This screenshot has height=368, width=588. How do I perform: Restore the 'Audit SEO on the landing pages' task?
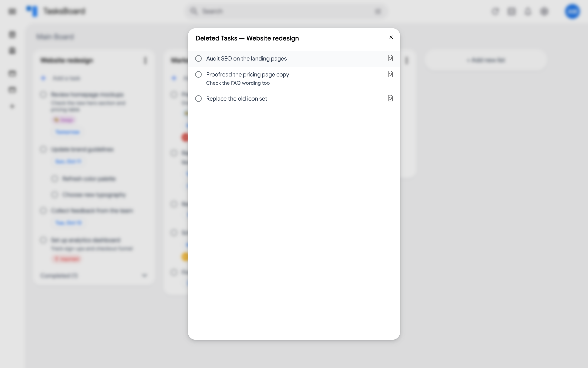tap(390, 58)
